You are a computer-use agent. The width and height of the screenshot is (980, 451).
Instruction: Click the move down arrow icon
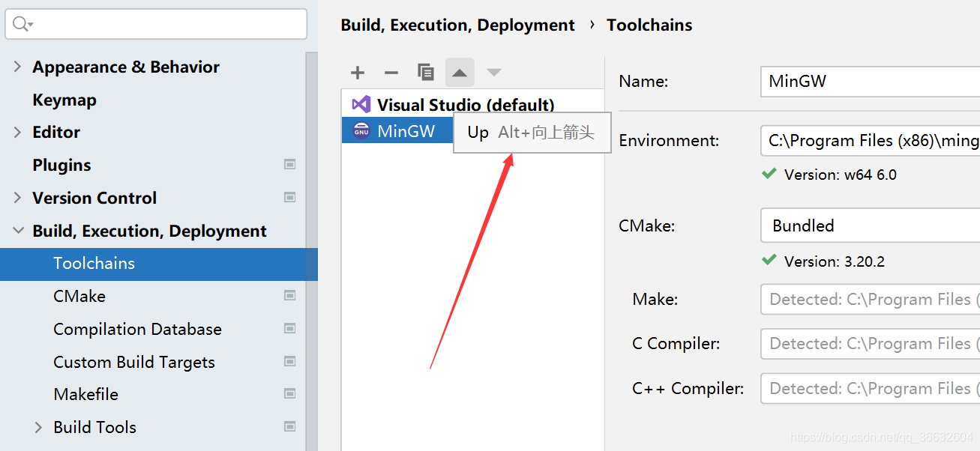[x=493, y=73]
